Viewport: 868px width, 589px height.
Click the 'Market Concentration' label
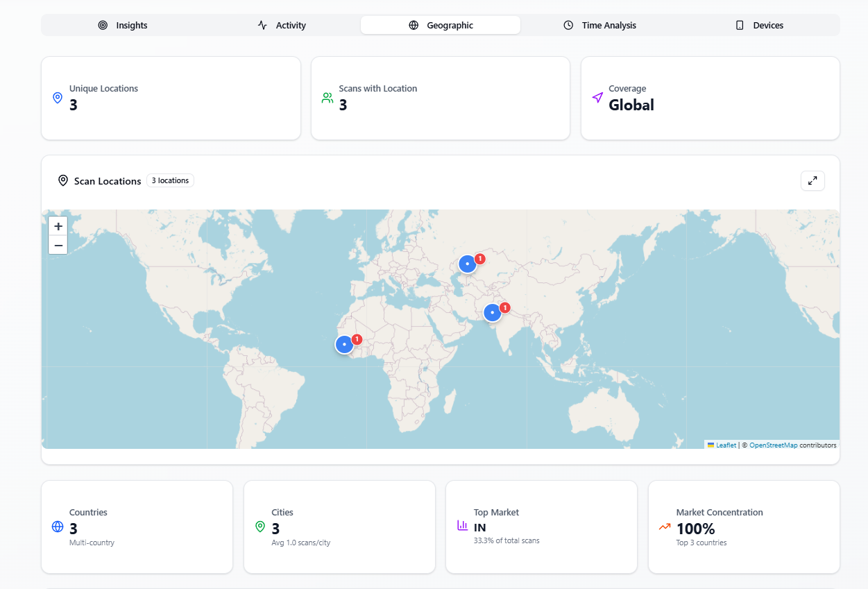coord(720,512)
